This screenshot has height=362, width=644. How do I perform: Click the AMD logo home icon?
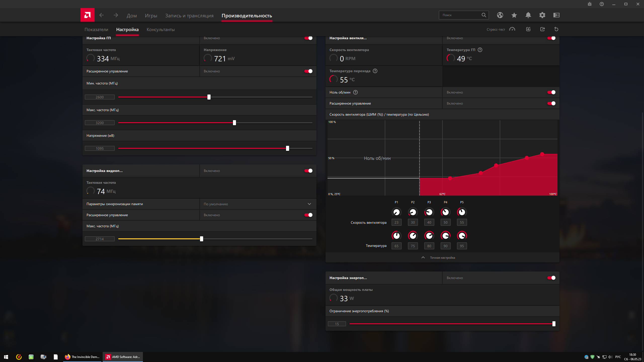(x=87, y=15)
